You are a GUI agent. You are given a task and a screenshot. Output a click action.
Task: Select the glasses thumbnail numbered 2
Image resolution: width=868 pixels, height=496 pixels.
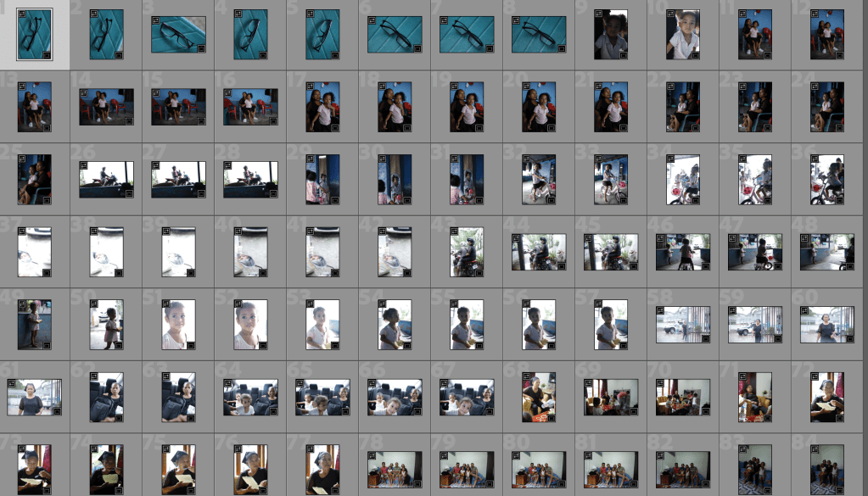[106, 35]
